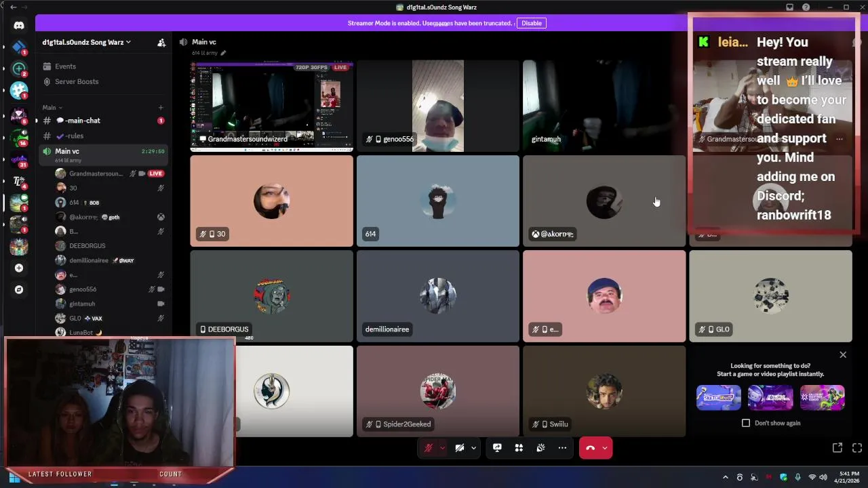Click demillionairee in the voice member list

tap(89, 260)
